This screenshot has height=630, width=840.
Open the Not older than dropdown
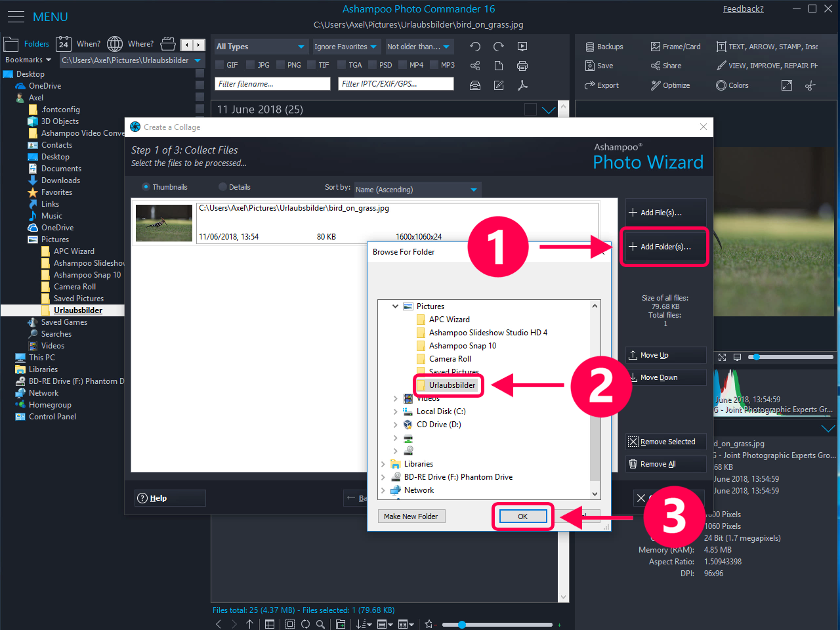point(418,47)
